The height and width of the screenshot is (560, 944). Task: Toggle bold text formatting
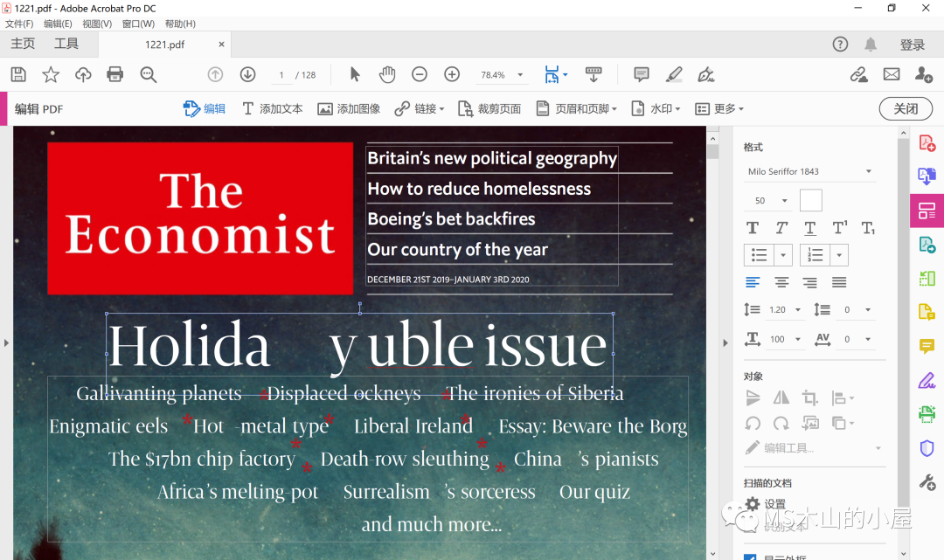(753, 228)
